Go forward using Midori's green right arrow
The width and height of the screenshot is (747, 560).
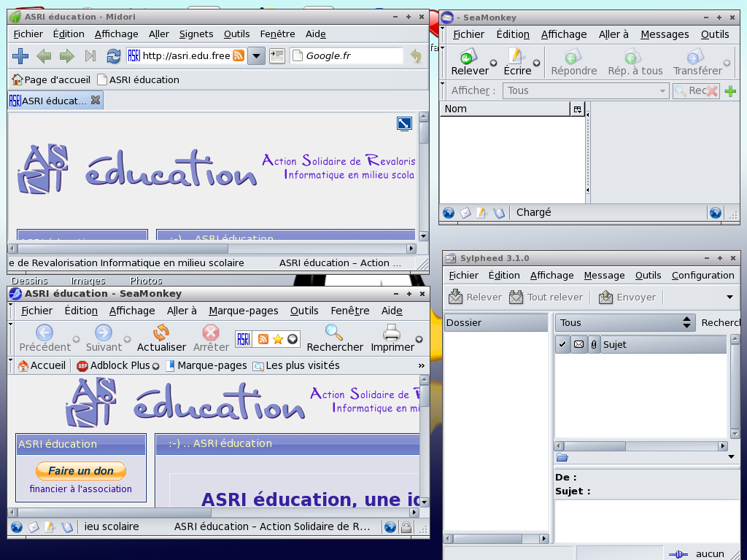point(66,56)
